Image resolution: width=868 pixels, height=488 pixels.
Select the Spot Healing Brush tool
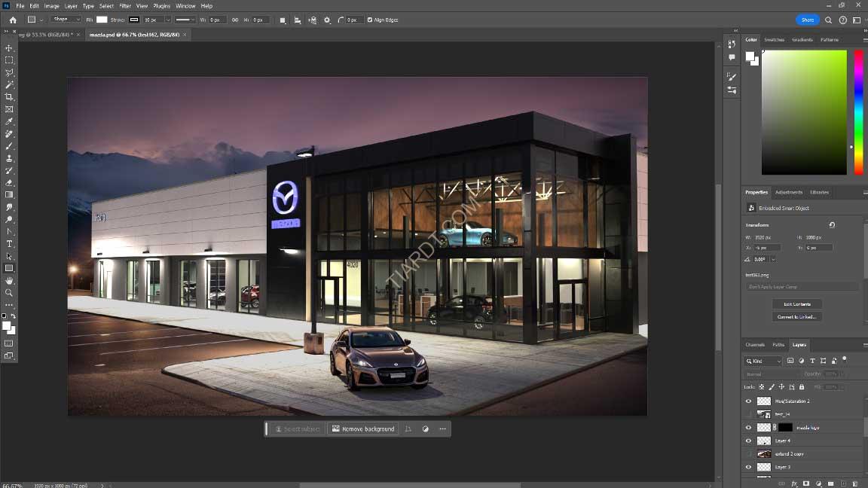9,134
